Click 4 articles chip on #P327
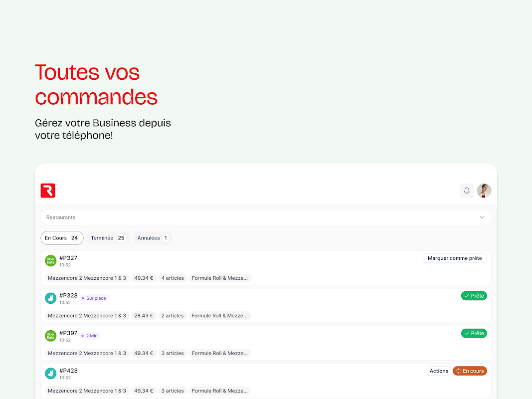The width and height of the screenshot is (532, 399). coord(173,278)
